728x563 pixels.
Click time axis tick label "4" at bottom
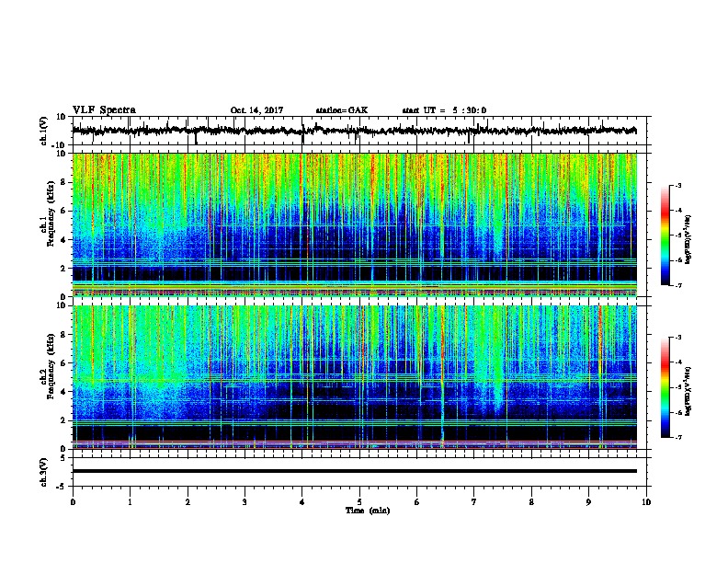click(x=302, y=502)
